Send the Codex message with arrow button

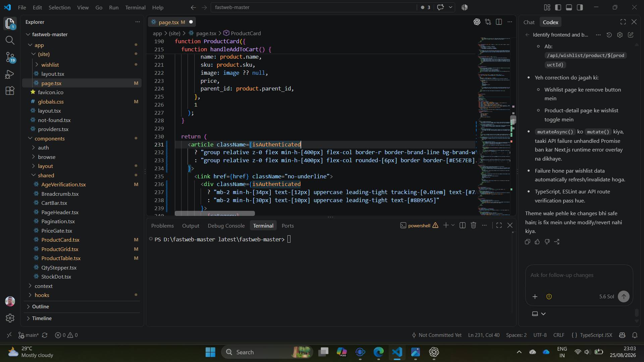pyautogui.click(x=624, y=297)
